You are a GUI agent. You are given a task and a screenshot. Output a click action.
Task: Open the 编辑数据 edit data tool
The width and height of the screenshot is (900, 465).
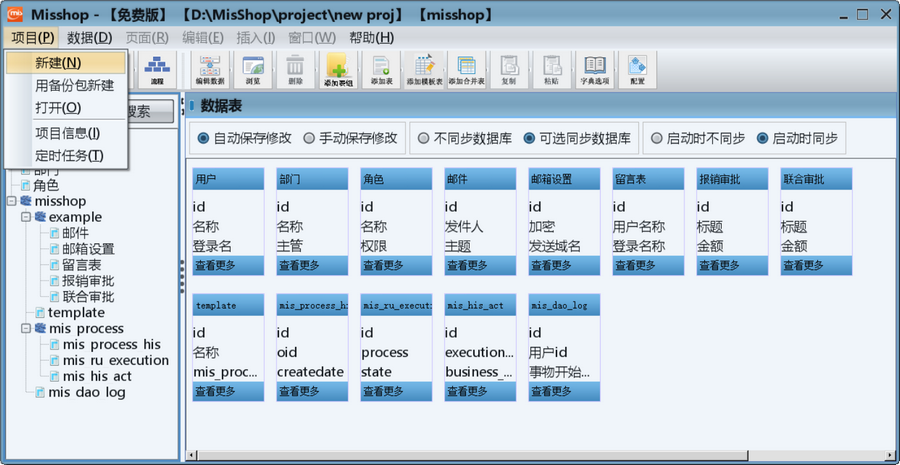click(210, 70)
